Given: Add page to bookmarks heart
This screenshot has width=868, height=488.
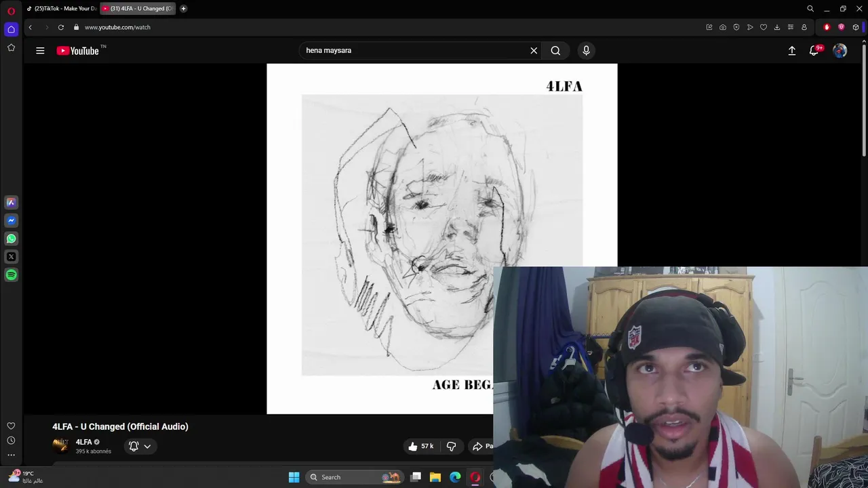Looking at the screenshot, I should pos(764,27).
